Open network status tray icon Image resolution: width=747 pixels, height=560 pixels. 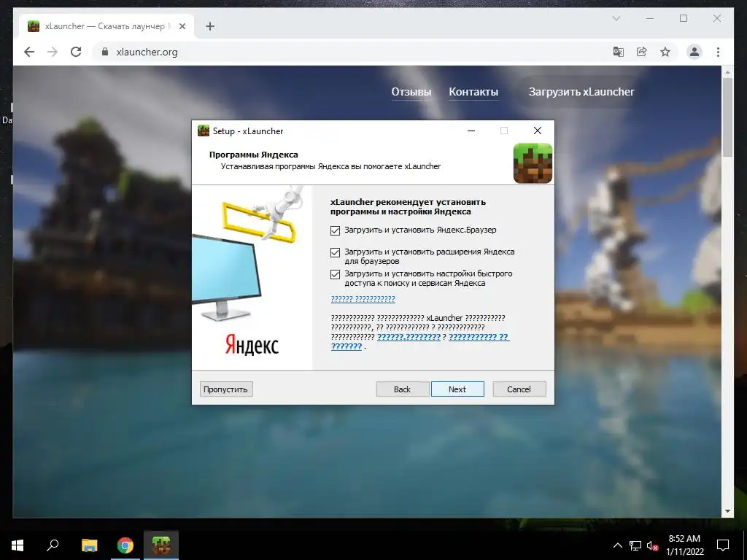[635, 545]
